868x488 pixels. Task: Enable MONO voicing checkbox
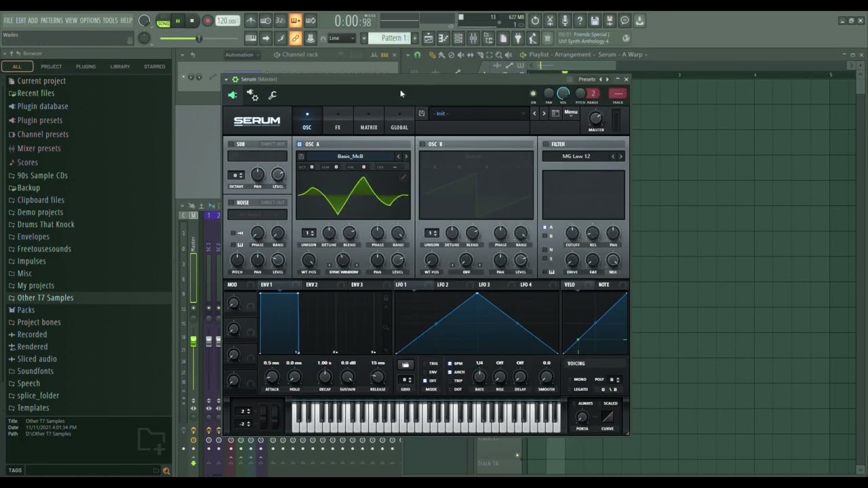pyautogui.click(x=570, y=380)
